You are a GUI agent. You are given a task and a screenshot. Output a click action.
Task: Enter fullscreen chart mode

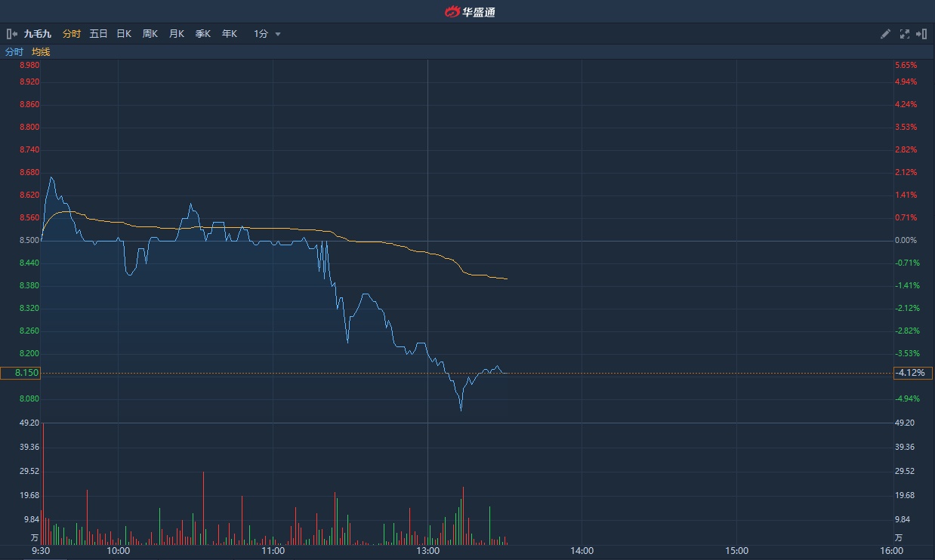point(905,34)
